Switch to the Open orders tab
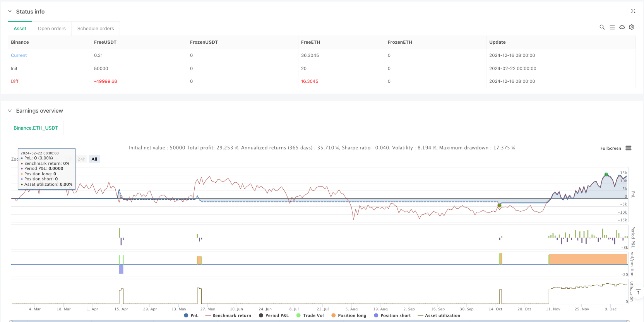644x322 pixels. click(52, 29)
